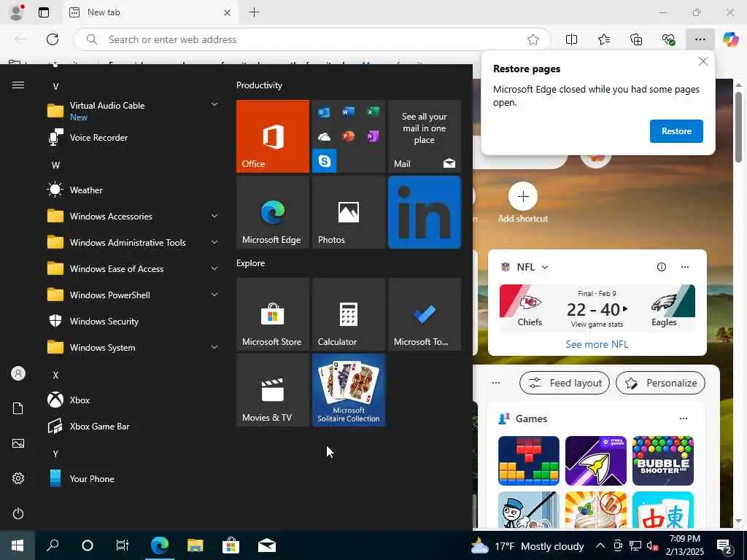This screenshot has width=747, height=560.
Task: Open notification center on the taskbar
Action: 724,545
